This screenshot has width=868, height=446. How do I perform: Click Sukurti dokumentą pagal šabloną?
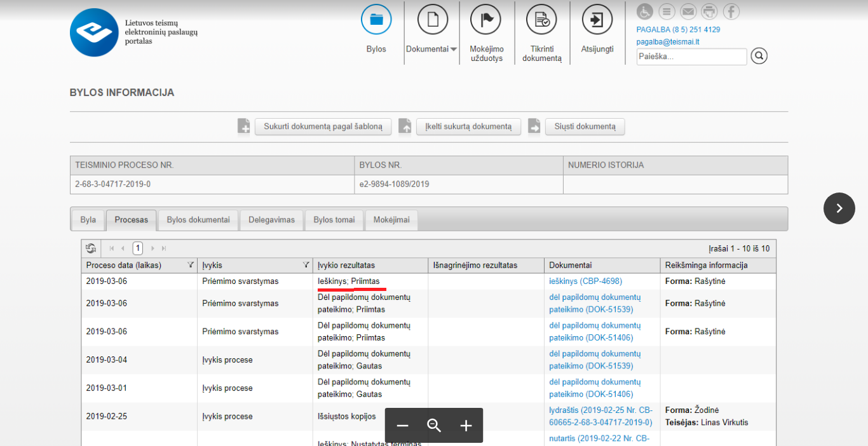pos(323,126)
